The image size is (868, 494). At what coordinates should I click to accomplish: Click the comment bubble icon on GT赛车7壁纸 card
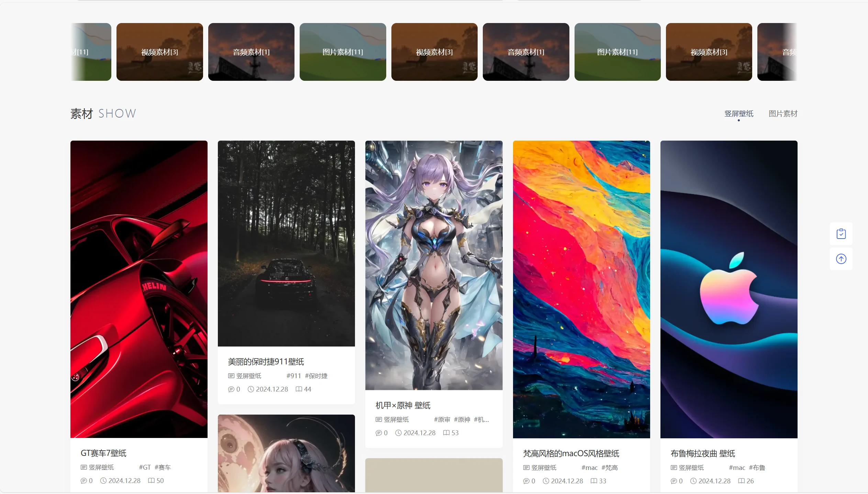coord(84,480)
